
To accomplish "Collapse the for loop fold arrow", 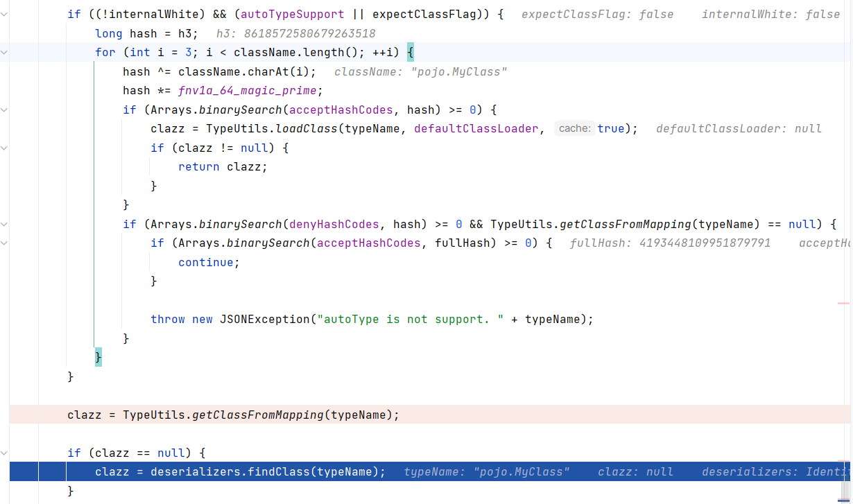I will pyautogui.click(x=5, y=53).
